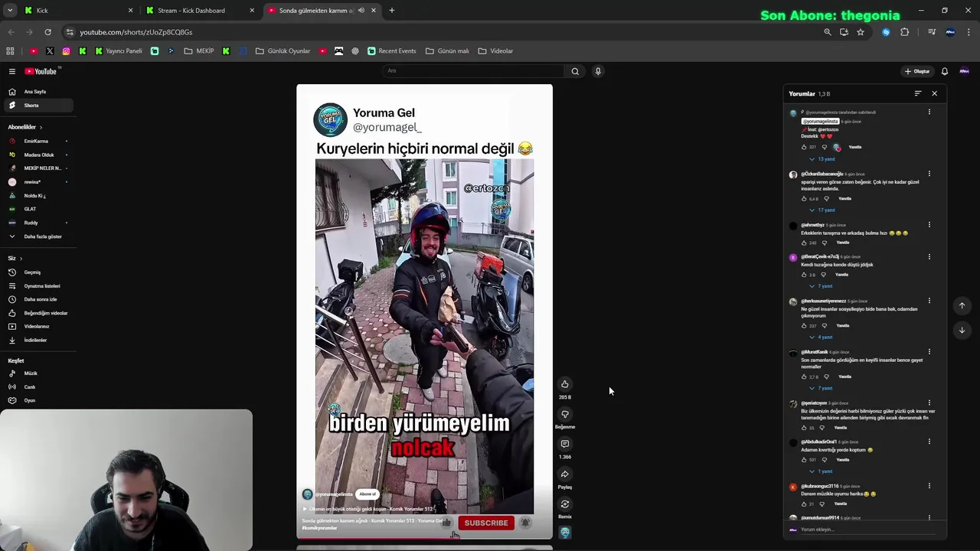Close the Yorumlar comments panel
Viewport: 980px width, 551px height.
[934, 93]
